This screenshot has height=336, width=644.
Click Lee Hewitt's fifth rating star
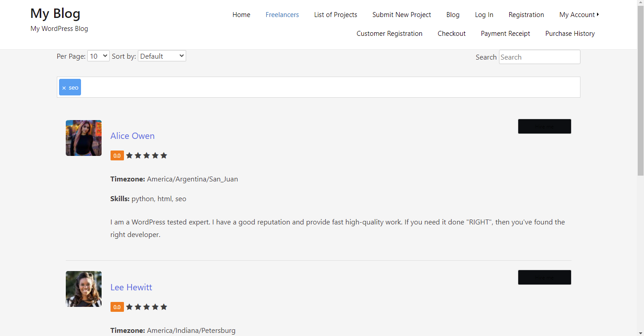click(x=164, y=307)
